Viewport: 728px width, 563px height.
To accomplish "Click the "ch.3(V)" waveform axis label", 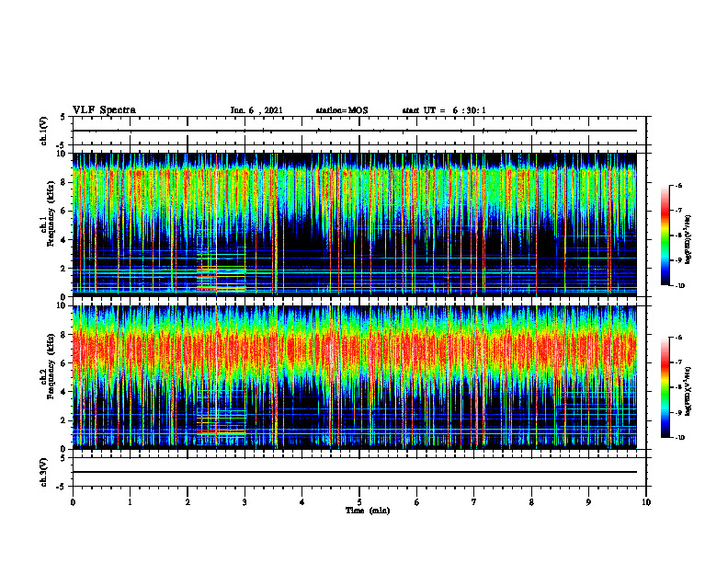I will (x=44, y=472).
